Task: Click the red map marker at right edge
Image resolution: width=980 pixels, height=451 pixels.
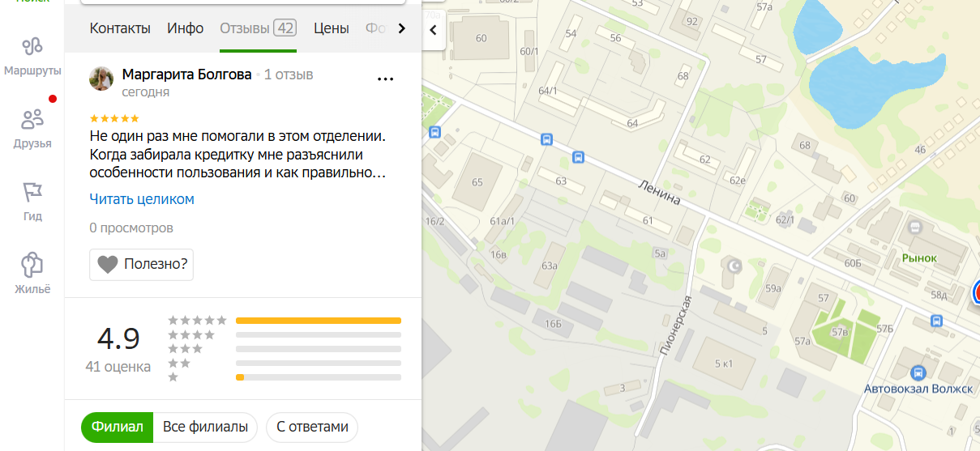Action: (x=975, y=293)
